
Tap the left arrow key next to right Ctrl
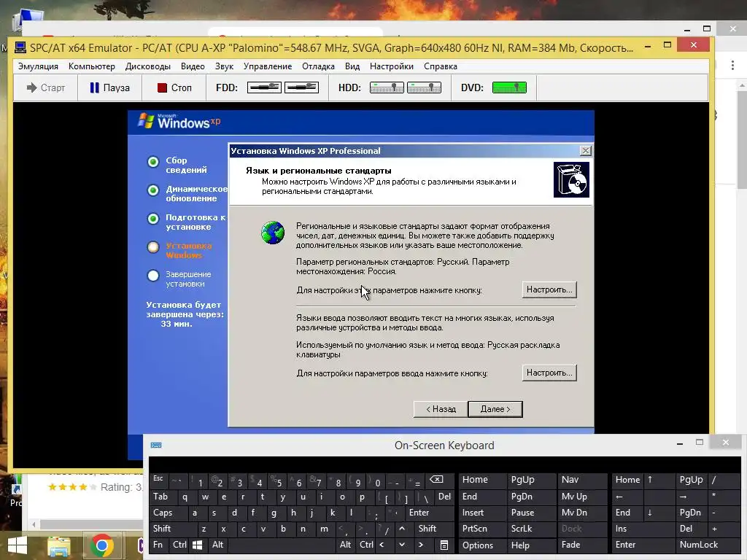[x=382, y=545]
